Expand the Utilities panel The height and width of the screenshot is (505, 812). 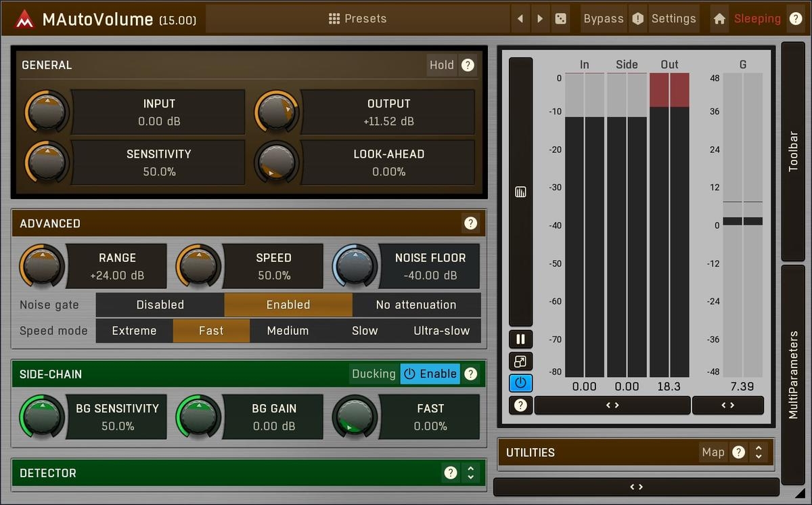point(759,452)
